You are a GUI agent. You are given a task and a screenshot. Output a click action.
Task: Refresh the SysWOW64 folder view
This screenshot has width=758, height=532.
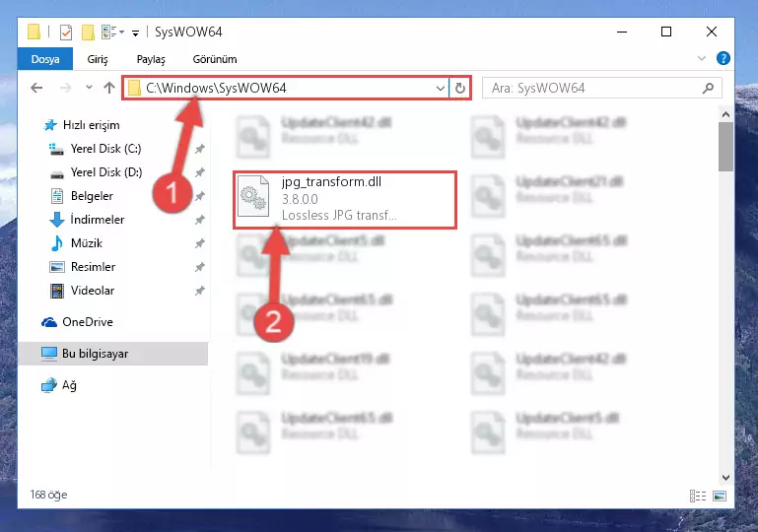click(459, 88)
